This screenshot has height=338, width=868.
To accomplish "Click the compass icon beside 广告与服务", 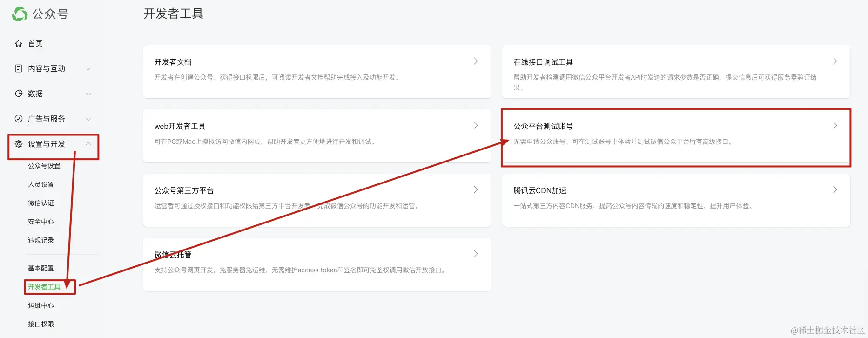I will point(19,119).
